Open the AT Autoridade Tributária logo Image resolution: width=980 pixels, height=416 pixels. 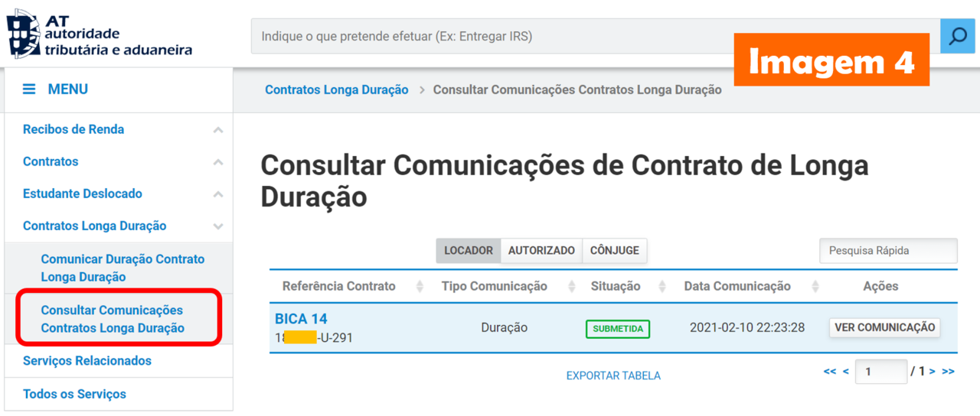(x=100, y=34)
